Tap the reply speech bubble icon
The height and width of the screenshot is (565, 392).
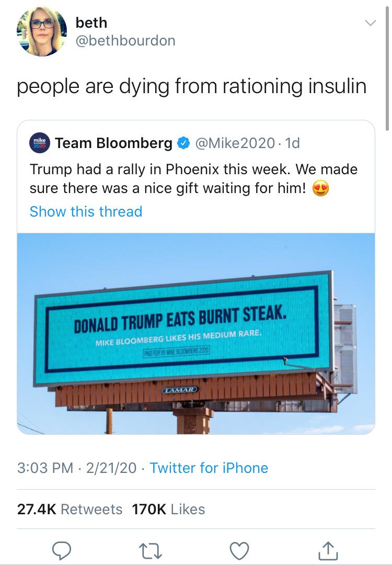[x=62, y=550]
